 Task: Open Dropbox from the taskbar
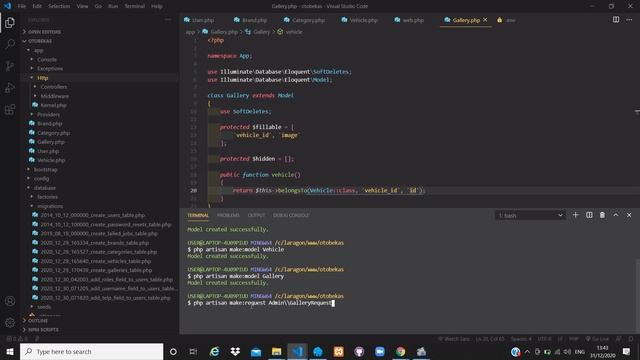235,351
